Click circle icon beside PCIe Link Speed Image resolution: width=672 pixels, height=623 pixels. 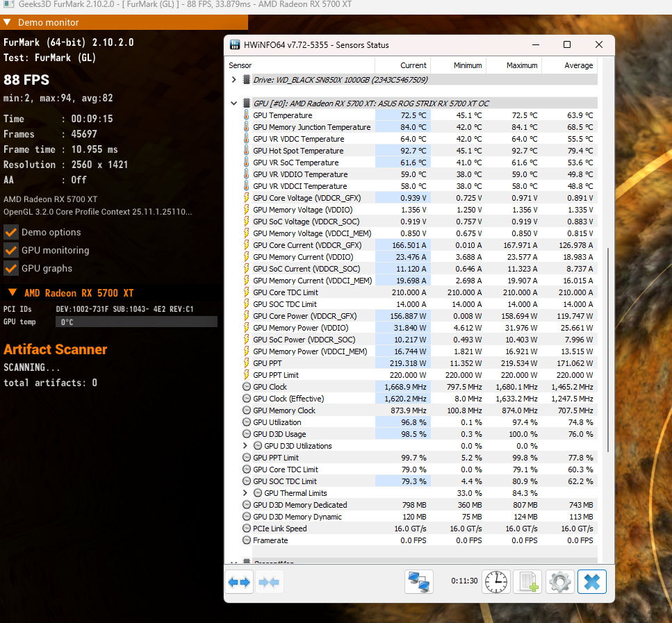tap(247, 529)
